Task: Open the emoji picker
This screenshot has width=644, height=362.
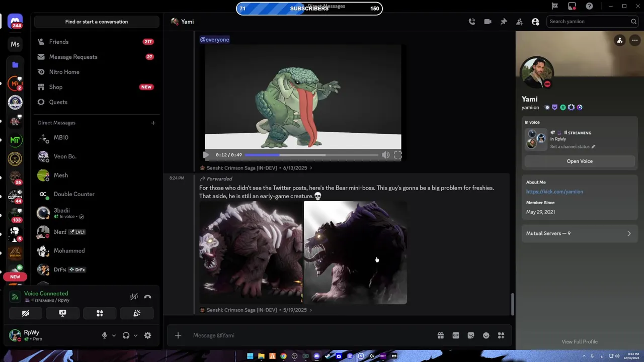Action: pos(486,335)
